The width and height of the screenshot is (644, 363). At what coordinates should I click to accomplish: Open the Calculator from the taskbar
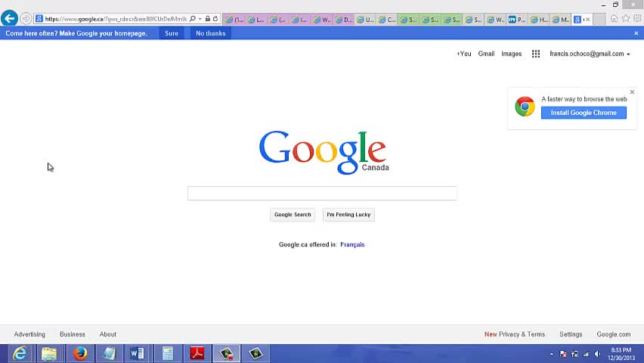pyautogui.click(x=168, y=353)
